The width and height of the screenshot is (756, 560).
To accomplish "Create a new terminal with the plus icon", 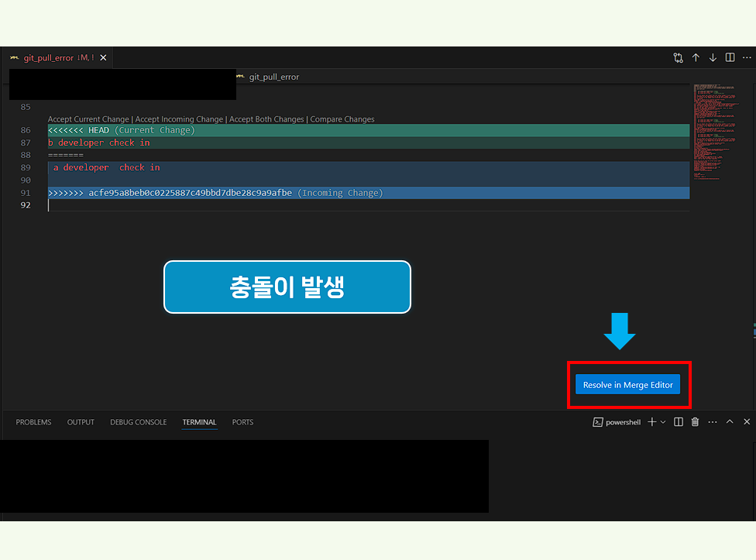I will click(x=652, y=421).
